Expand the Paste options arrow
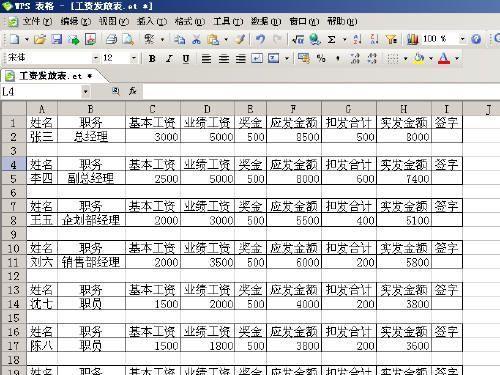Image resolution: width=500 pixels, height=375 pixels. 226,40
